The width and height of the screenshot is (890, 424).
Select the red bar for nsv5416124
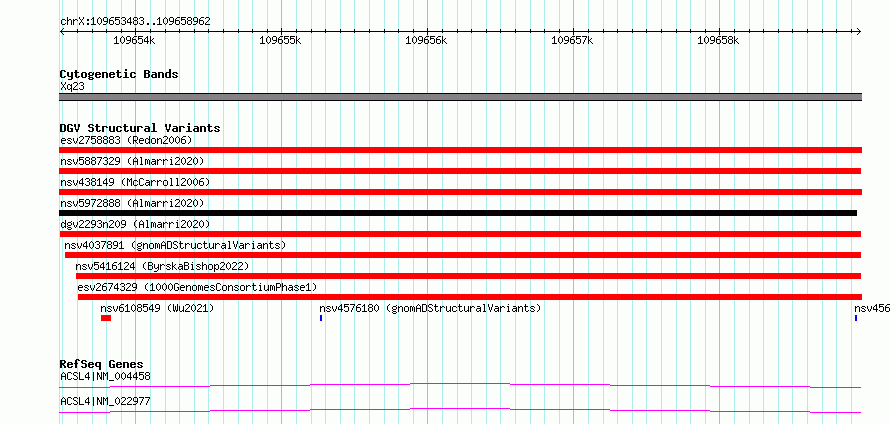click(x=468, y=276)
